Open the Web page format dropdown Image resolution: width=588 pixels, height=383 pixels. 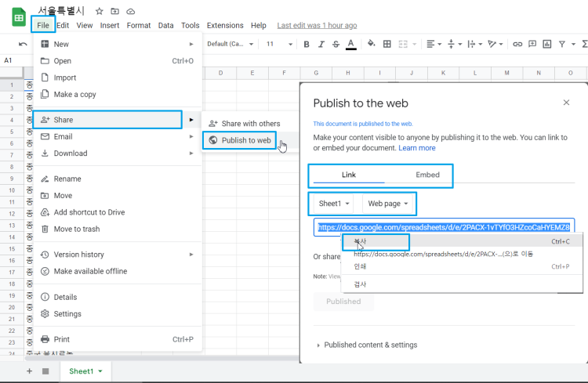tap(388, 204)
